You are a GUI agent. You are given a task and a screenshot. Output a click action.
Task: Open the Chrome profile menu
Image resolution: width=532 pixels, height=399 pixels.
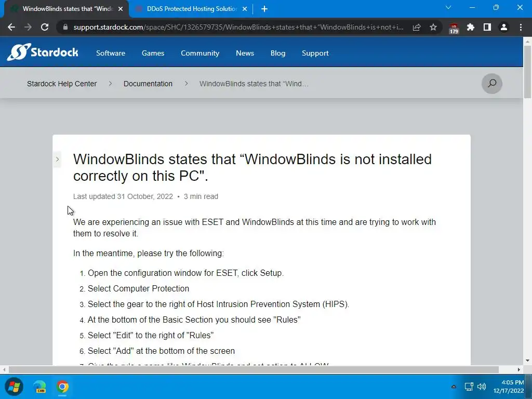tap(504, 27)
